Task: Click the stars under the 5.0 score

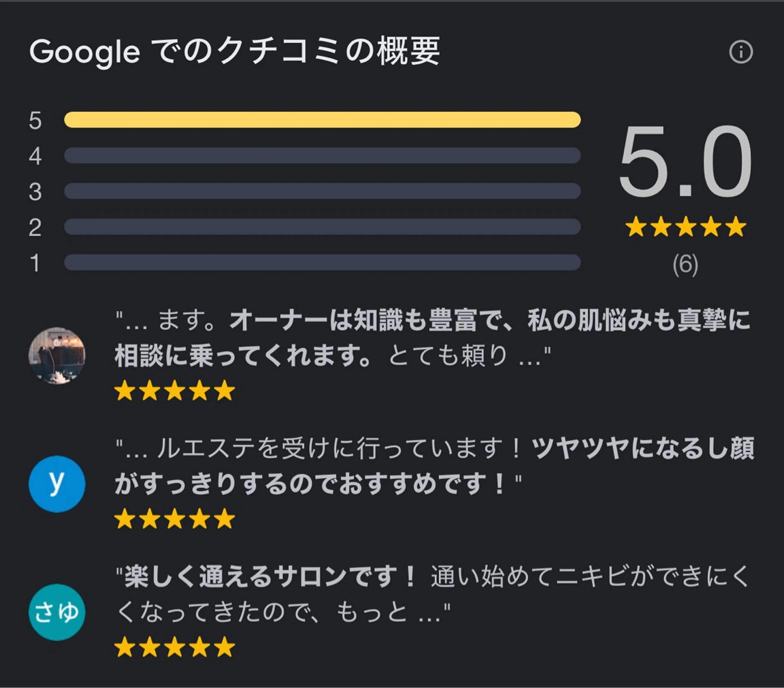Action: tap(685, 227)
